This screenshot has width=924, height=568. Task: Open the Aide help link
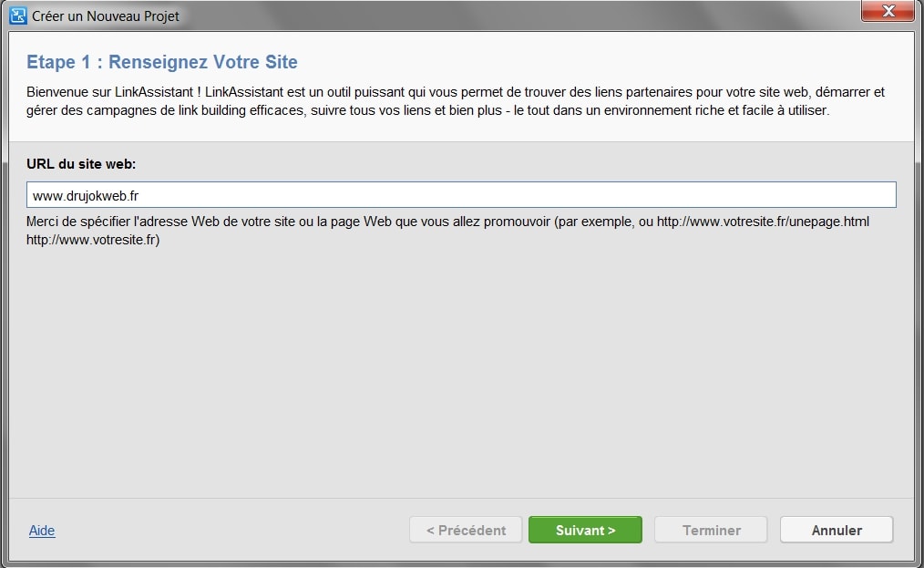pyautogui.click(x=42, y=531)
